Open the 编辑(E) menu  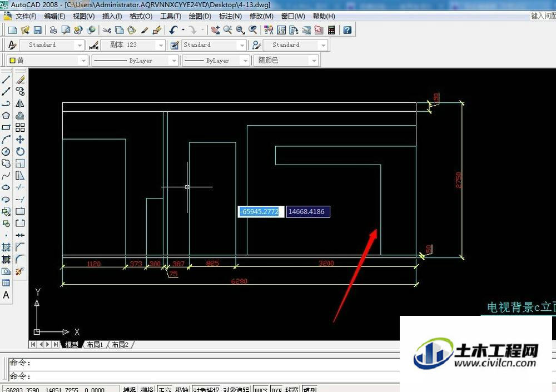[x=54, y=16]
